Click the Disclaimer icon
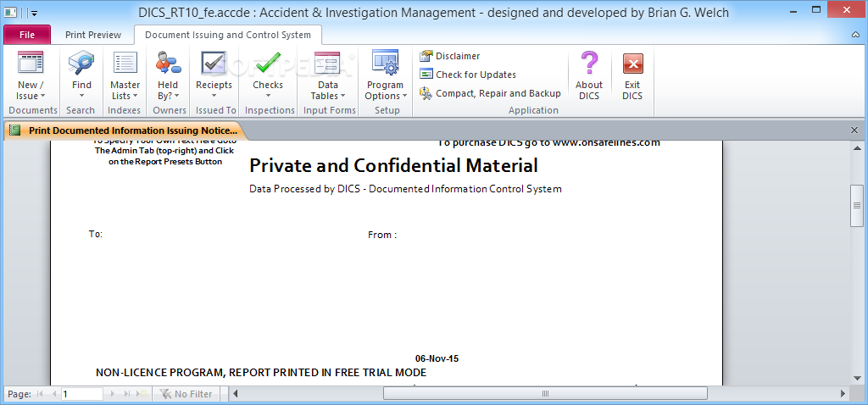This screenshot has width=868, height=405. [426, 56]
